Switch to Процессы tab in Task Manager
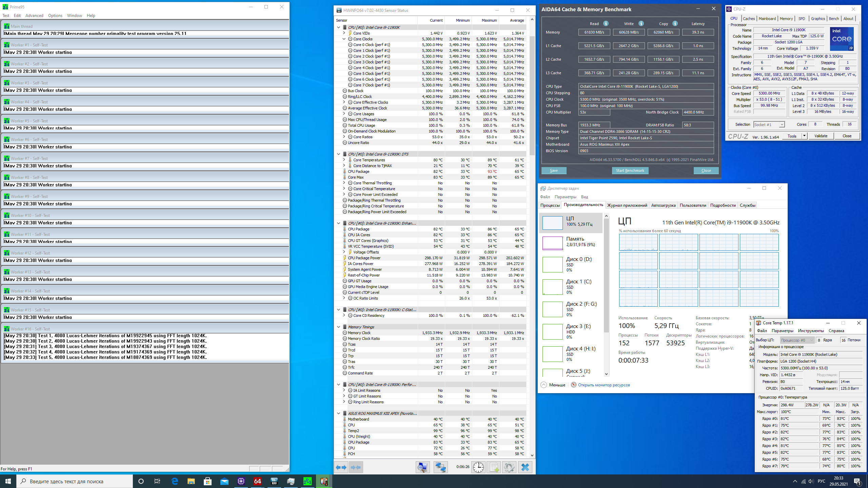The height and width of the screenshot is (488, 868). 550,205
